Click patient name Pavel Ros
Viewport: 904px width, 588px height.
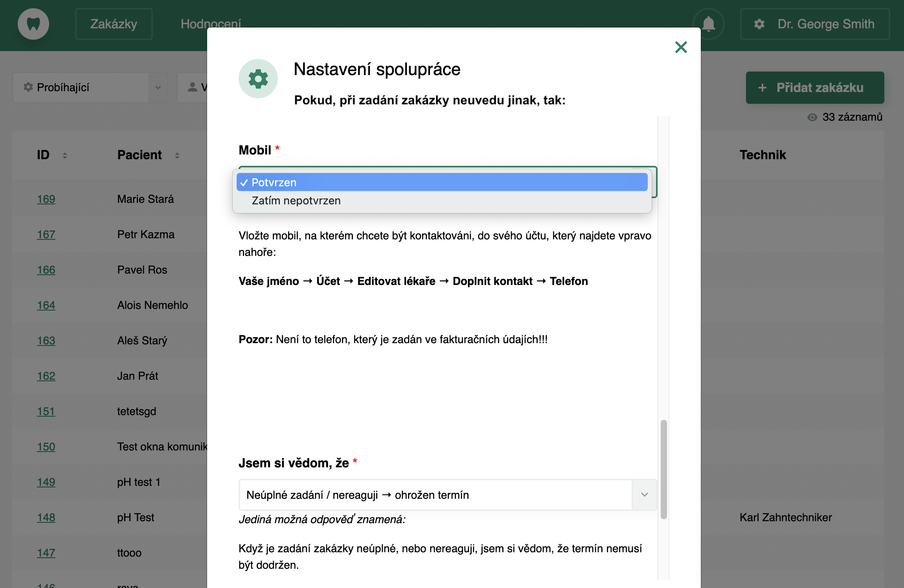142,270
